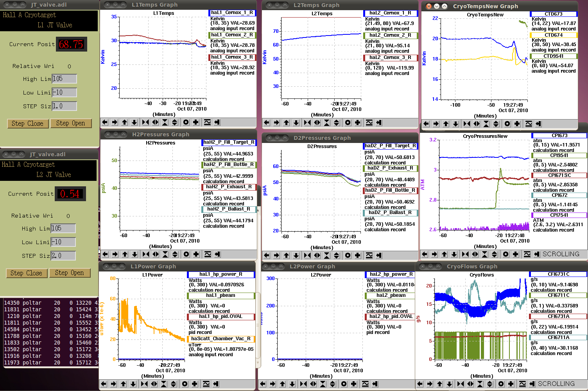Pan up arrow in CryoFlows Graph toolbar
The image size is (588, 391).
[x=439, y=384]
